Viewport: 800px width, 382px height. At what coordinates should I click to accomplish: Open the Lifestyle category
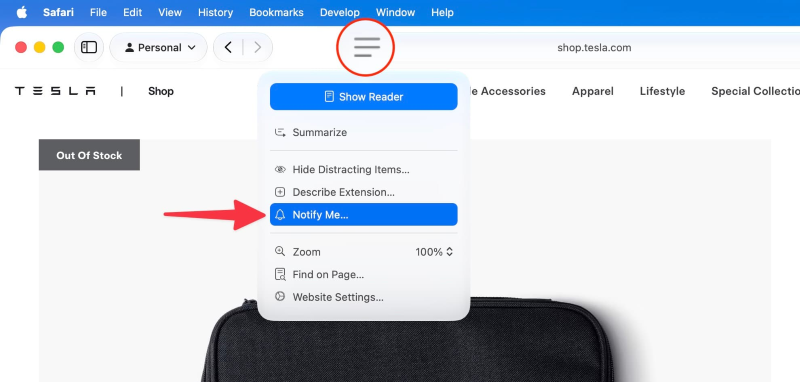(662, 91)
